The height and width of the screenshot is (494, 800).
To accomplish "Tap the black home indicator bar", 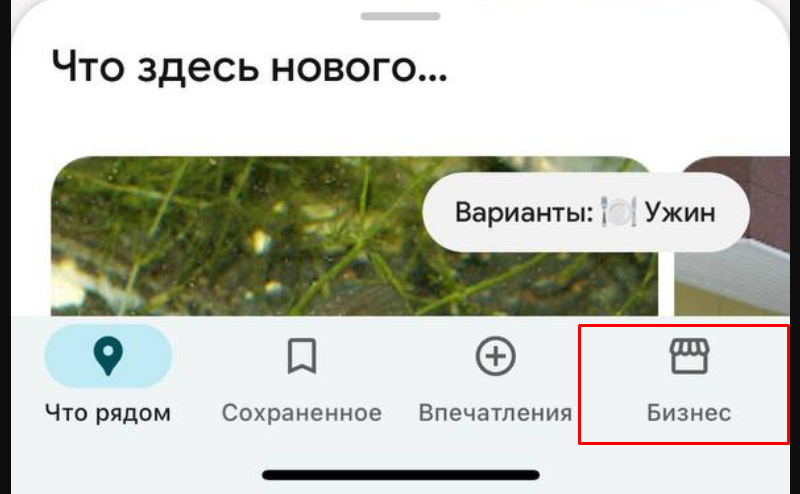I will (x=401, y=475).
